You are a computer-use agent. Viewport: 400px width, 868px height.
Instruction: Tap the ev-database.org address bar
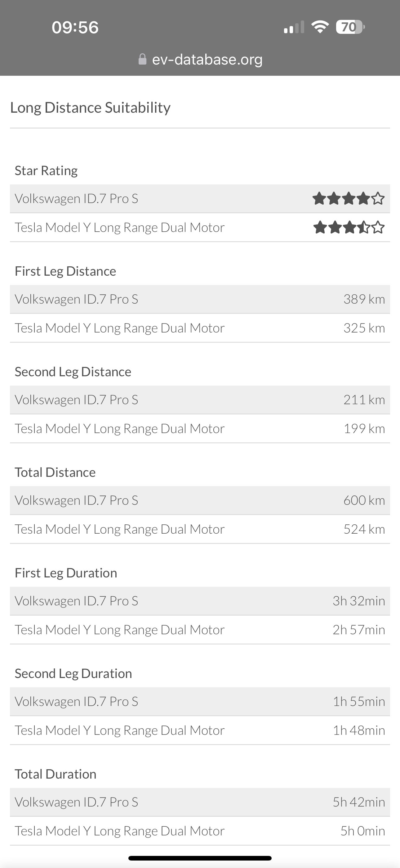[x=207, y=59]
